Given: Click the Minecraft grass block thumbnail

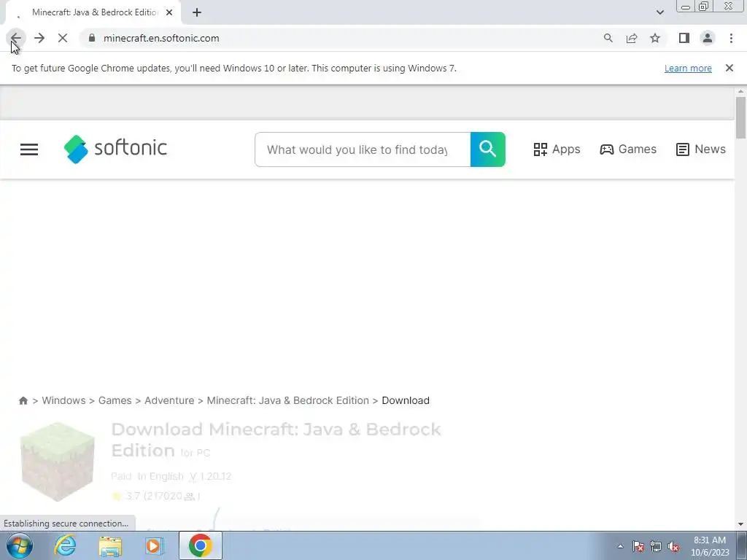Looking at the screenshot, I should pyautogui.click(x=58, y=462).
